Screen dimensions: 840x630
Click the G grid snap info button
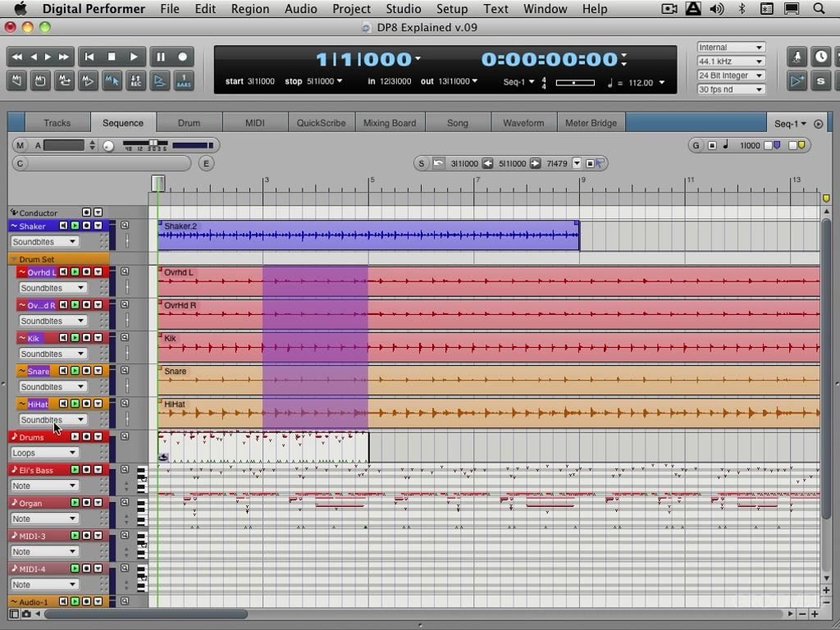click(696, 145)
